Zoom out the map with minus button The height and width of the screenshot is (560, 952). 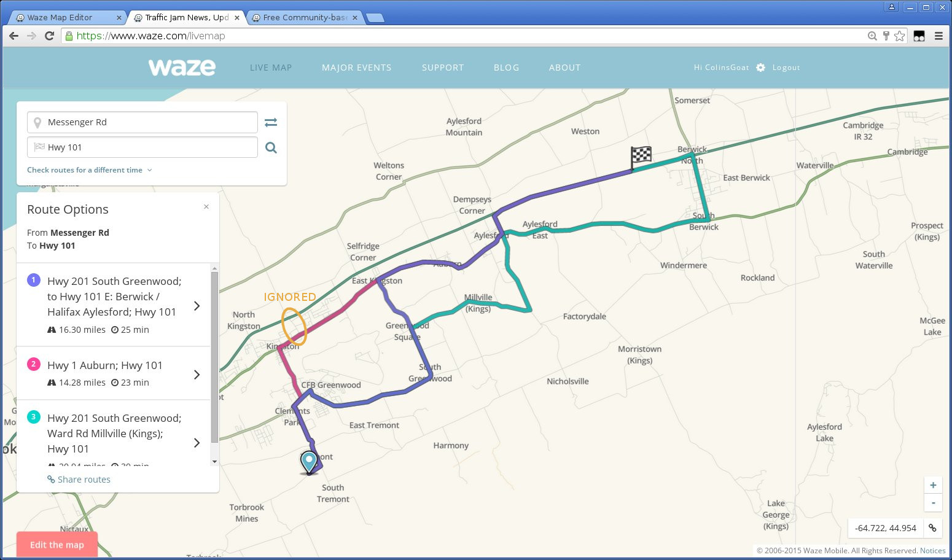[933, 502]
